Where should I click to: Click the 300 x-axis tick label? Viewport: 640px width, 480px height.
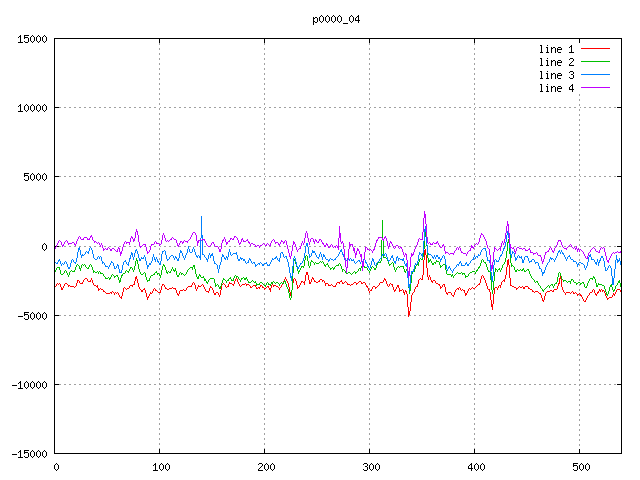point(370,467)
